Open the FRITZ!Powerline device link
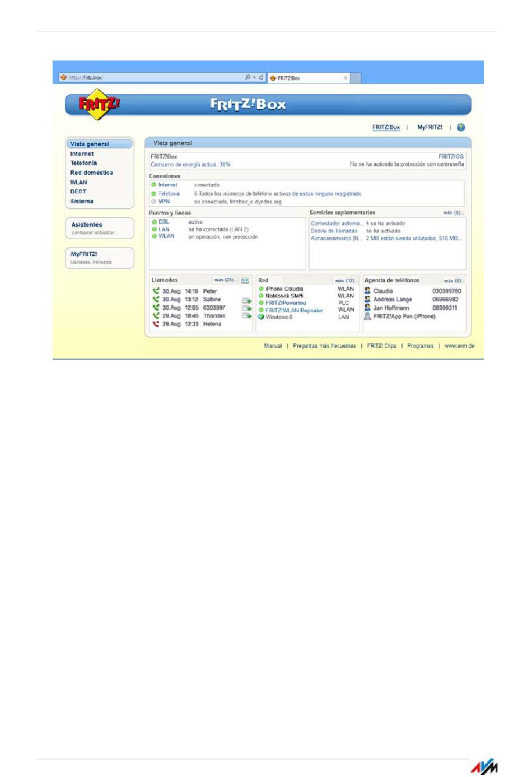The image size is (532, 777). 286,303
